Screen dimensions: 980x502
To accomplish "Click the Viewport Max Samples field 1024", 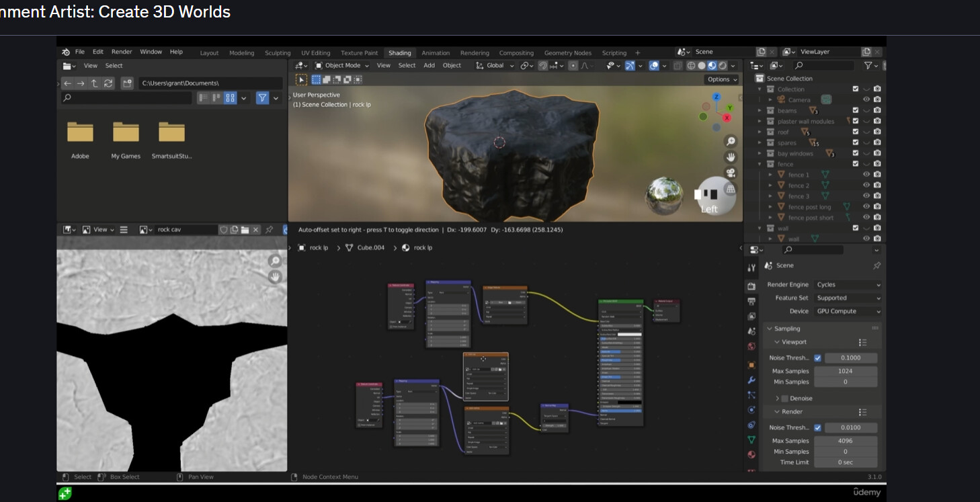I will point(845,371).
